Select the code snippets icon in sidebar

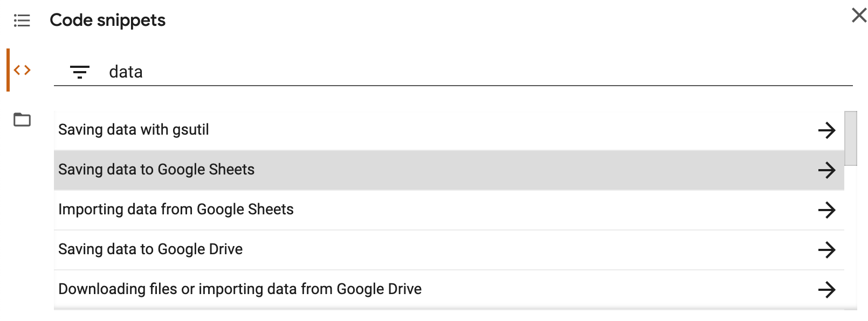click(22, 69)
